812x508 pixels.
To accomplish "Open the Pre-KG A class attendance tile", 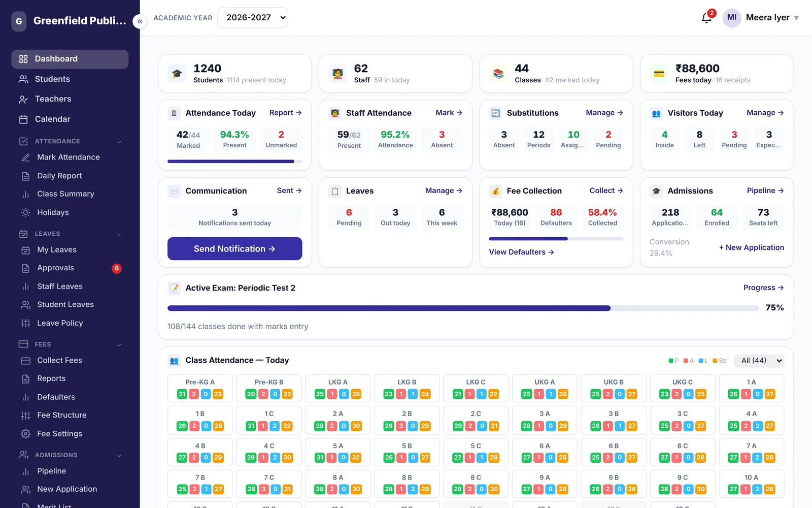I will click(200, 389).
